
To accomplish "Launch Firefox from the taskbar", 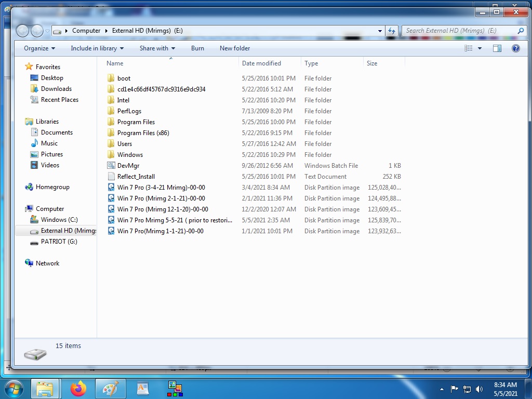I will pyautogui.click(x=78, y=389).
